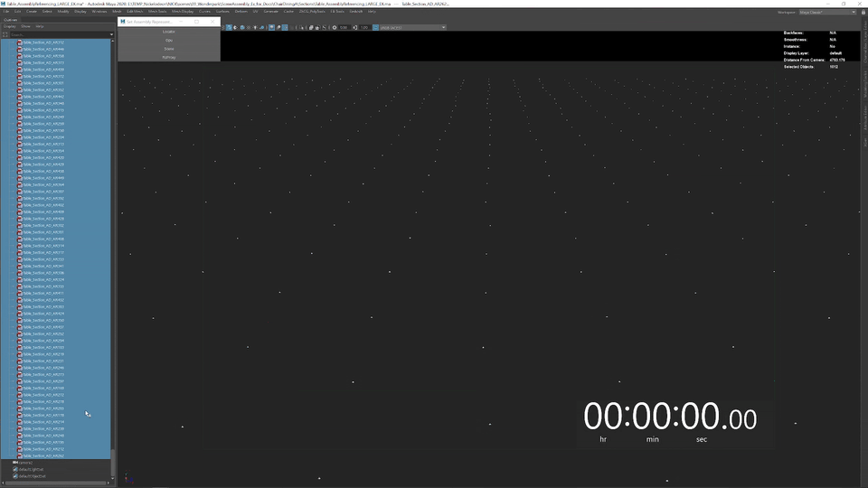Open the Outliner Show menu
868x488 pixels.
coord(25,26)
